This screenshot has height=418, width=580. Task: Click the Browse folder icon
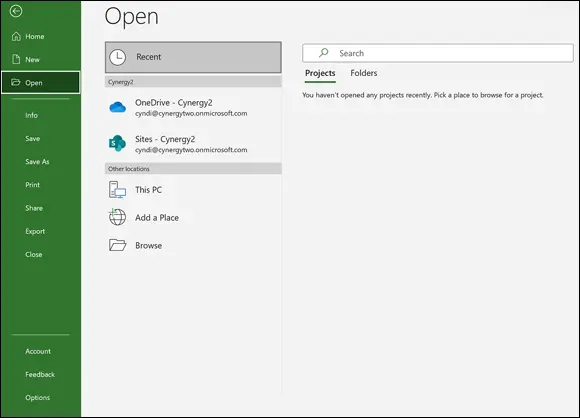tap(118, 245)
